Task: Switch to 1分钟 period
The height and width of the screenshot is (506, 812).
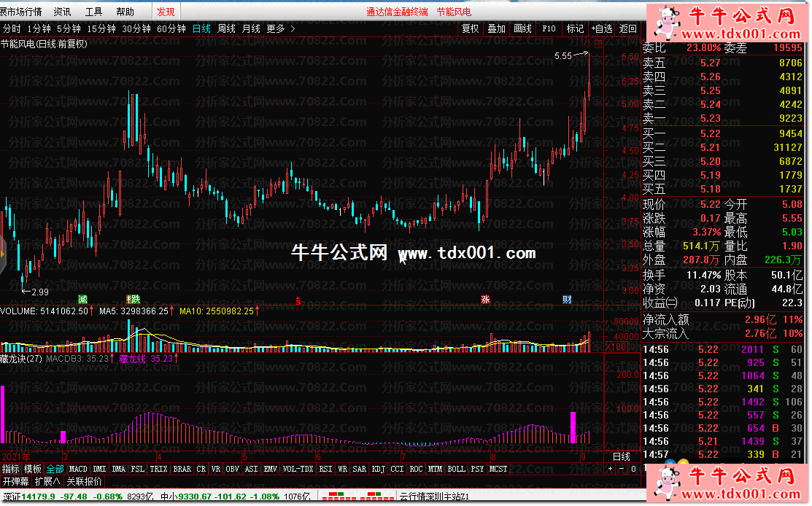Action: pyautogui.click(x=39, y=29)
